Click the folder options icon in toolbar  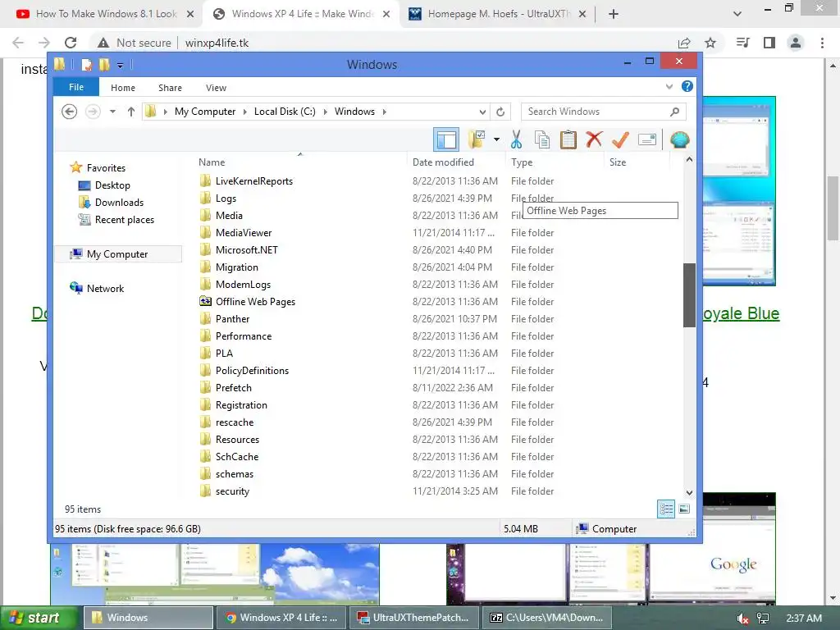[477, 139]
